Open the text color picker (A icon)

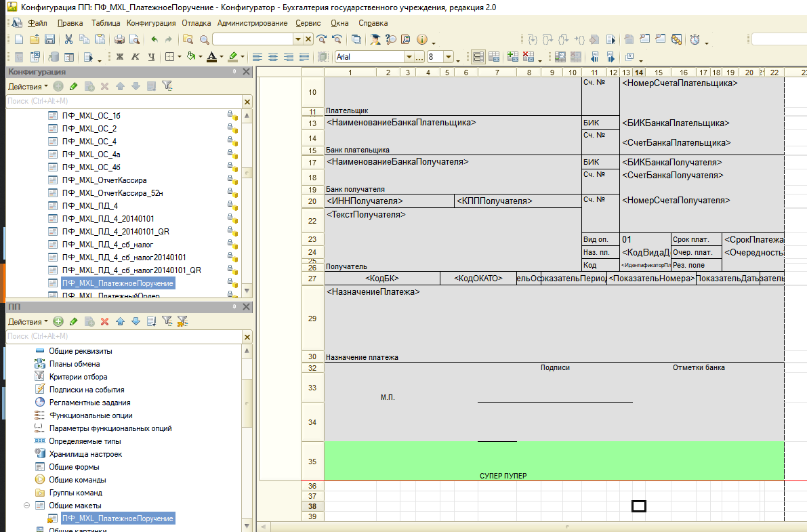(x=212, y=57)
